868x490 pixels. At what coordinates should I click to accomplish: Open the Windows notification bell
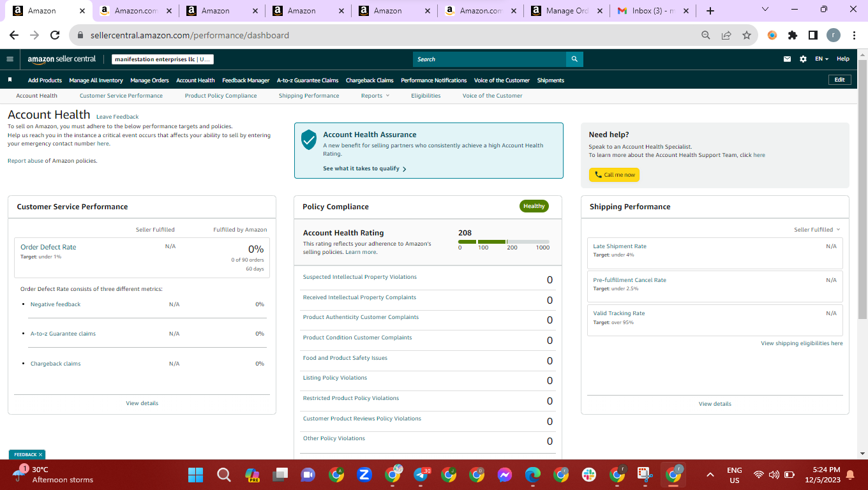pos(850,475)
